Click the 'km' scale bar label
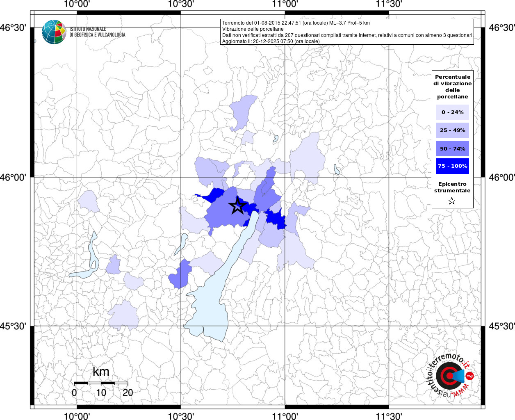The width and height of the screenshot is (515, 420). pyautogui.click(x=101, y=372)
